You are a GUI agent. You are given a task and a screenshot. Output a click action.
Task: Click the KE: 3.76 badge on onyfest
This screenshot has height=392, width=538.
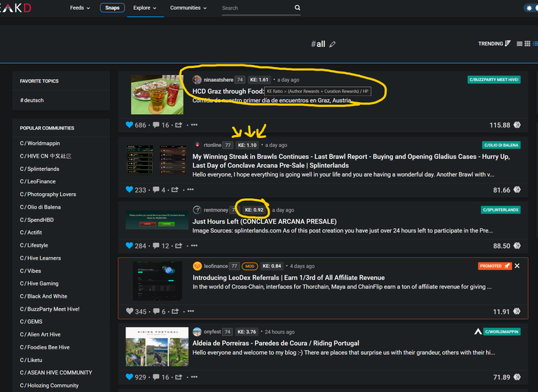pos(247,332)
